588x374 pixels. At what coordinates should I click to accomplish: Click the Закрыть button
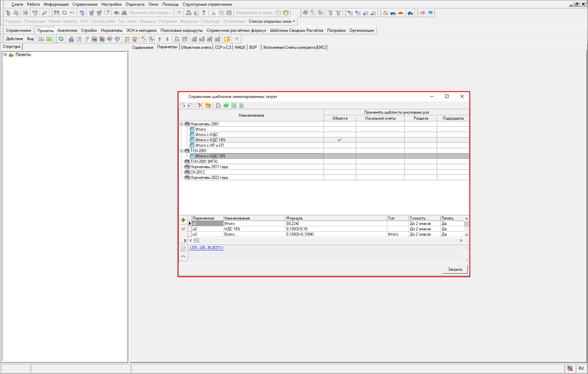pyautogui.click(x=455, y=269)
